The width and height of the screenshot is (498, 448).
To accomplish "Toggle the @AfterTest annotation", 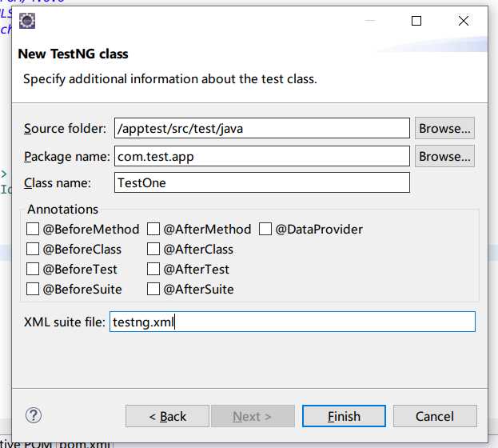I will tap(153, 269).
